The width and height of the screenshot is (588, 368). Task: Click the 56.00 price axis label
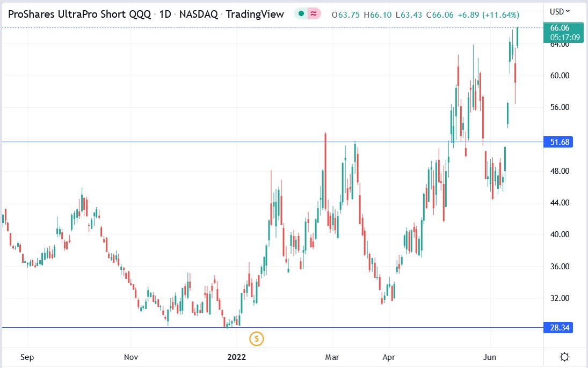coord(560,107)
